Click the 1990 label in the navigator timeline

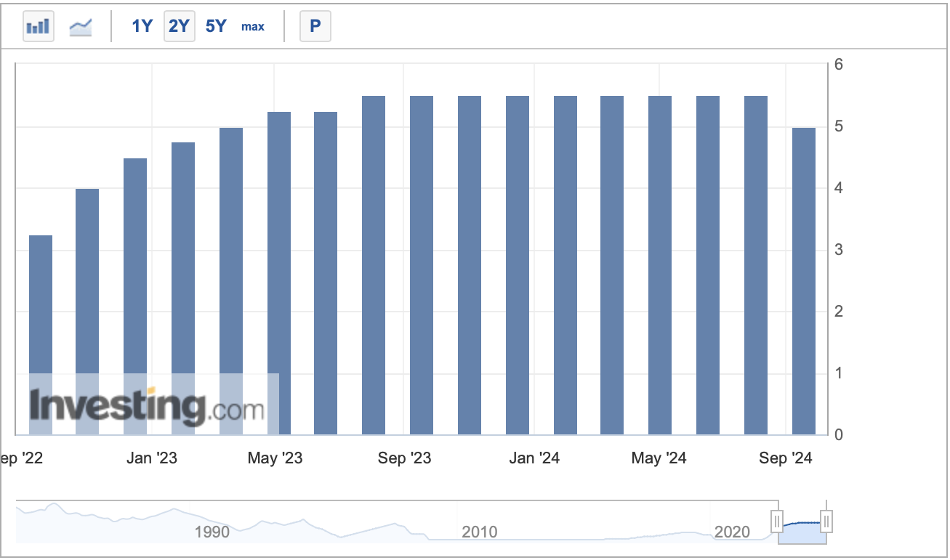pyautogui.click(x=212, y=532)
